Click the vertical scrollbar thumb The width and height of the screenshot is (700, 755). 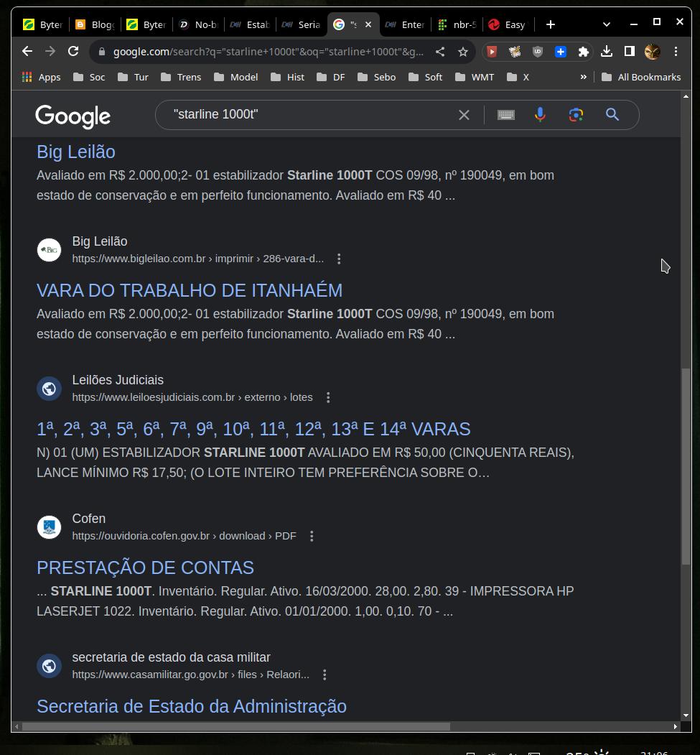click(x=686, y=467)
